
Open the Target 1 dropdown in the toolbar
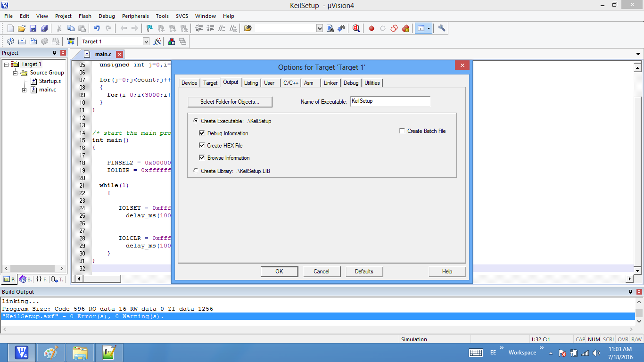point(146,41)
